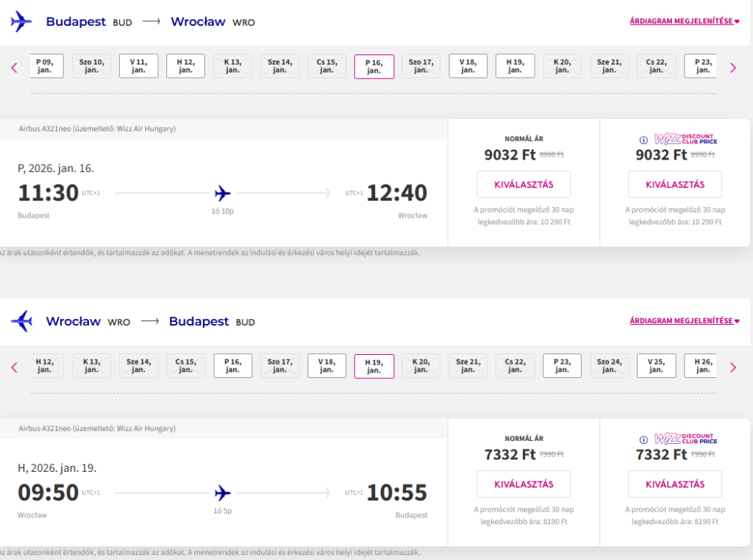Click the outbound flight airplane logo icon

pyautogui.click(x=21, y=22)
